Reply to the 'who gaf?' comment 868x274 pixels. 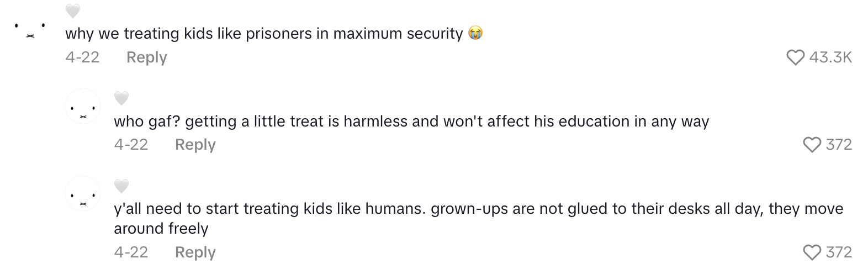[x=195, y=145]
